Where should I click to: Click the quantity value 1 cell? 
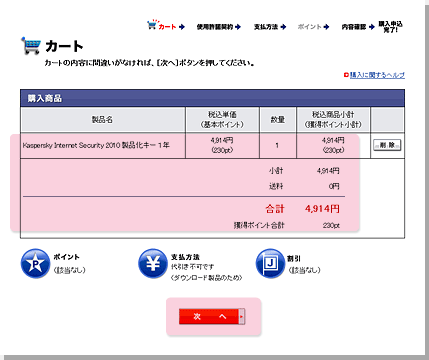pyautogui.click(x=277, y=145)
